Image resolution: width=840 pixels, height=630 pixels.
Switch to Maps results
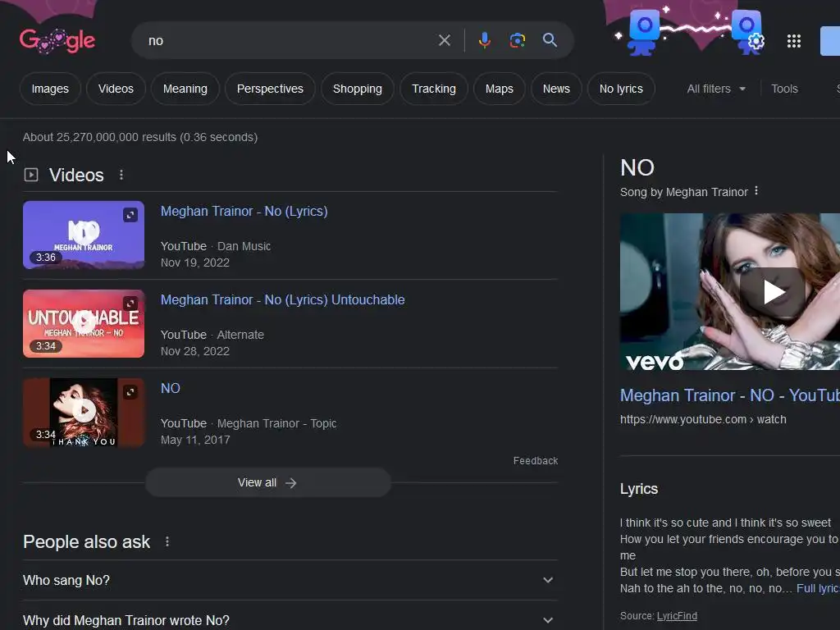tap(499, 89)
